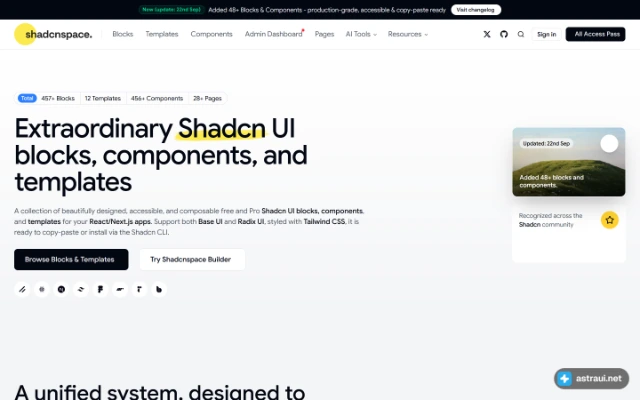640x400 pixels.
Task: Click the React atom logo icon
Action: coord(42,289)
